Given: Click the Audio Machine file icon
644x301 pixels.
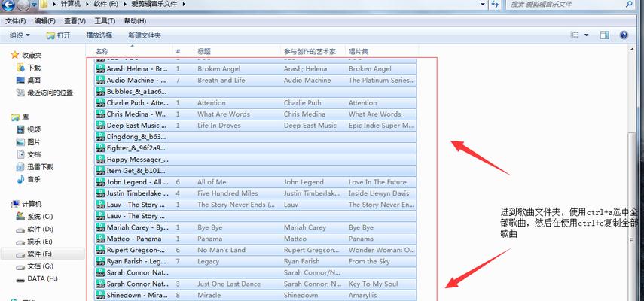Looking at the screenshot, I should [x=100, y=80].
